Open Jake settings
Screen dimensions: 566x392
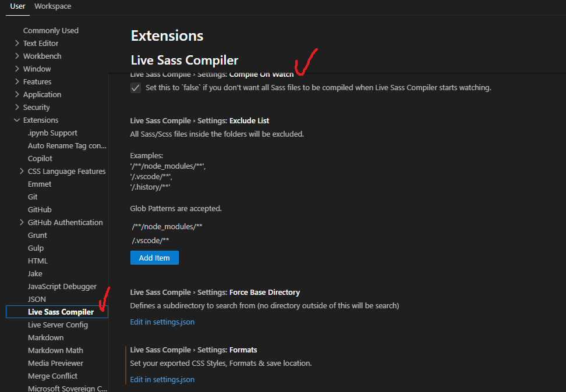35,274
